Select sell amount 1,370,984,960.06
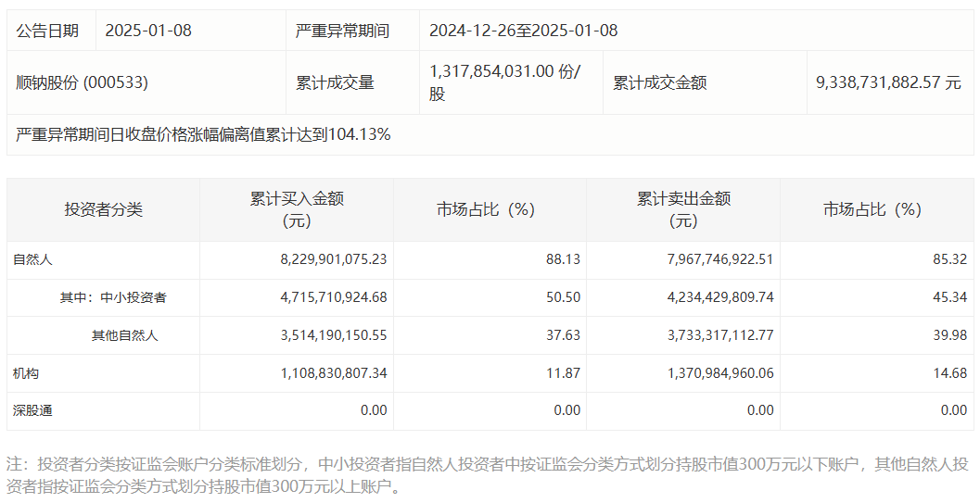The image size is (980, 503). coord(720,373)
